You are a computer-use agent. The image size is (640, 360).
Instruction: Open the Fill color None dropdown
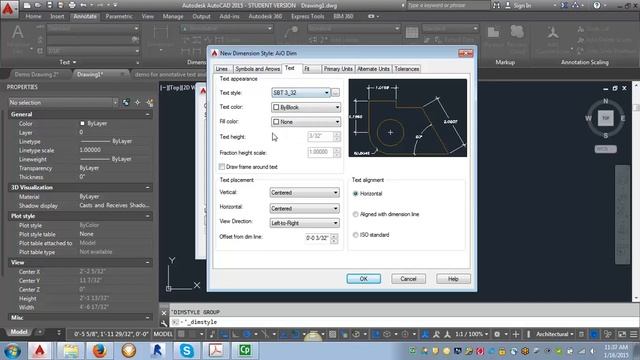click(306, 122)
